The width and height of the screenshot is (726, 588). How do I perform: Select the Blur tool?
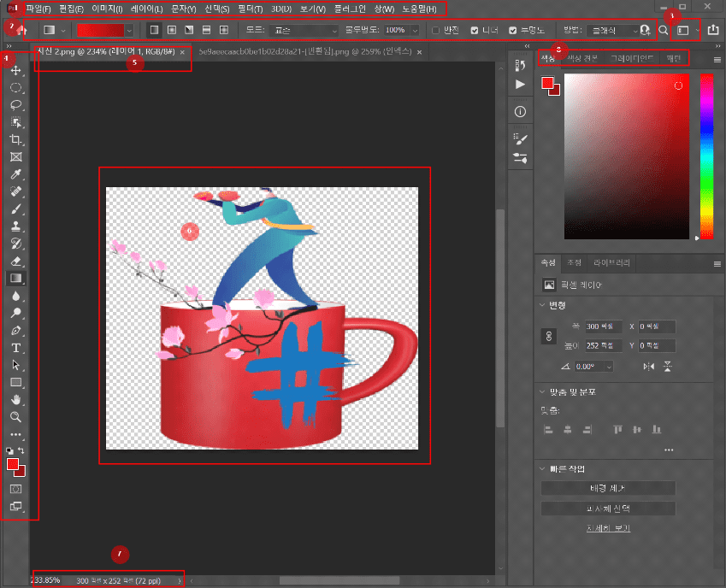15,296
